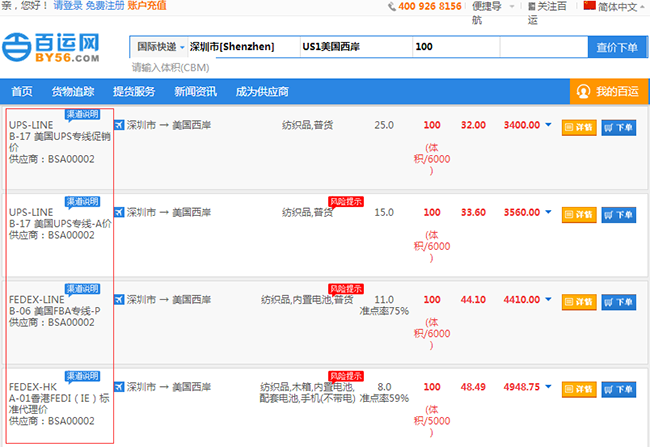The height and width of the screenshot is (447, 650).
Task: Click the airplane icon in the FEDEX-LINE row
Action: [x=120, y=299]
